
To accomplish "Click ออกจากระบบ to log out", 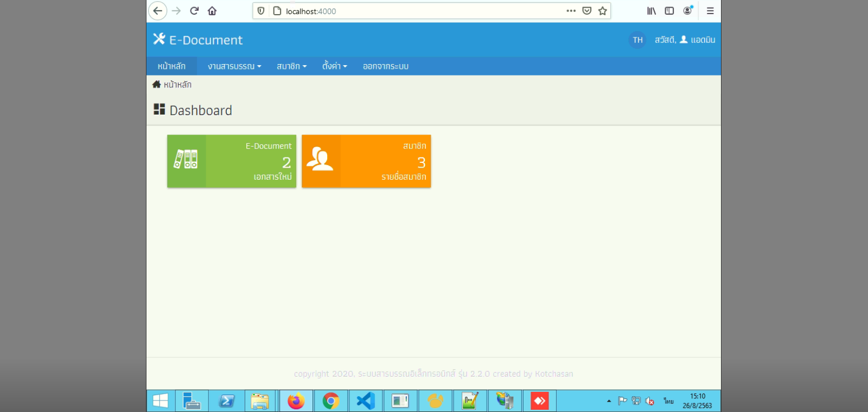I will pyautogui.click(x=386, y=66).
